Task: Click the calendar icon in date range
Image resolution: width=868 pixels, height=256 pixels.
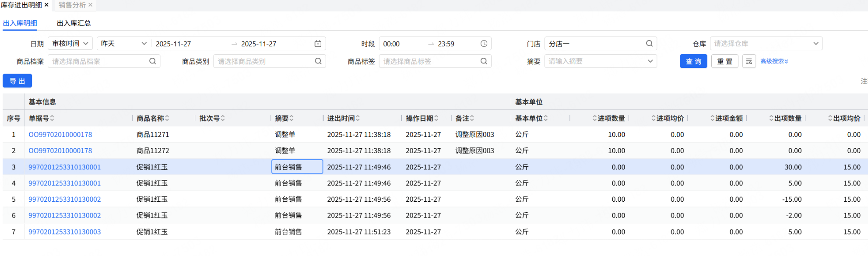Action: [x=318, y=44]
